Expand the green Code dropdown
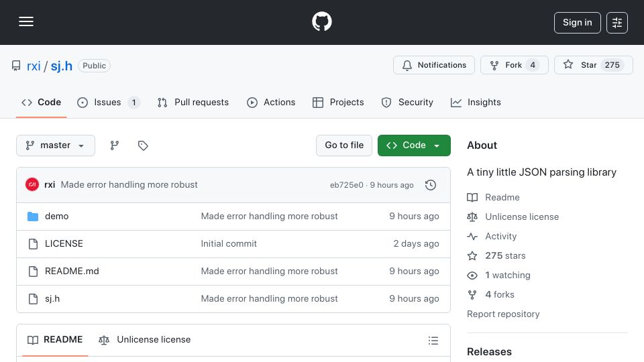This screenshot has width=644, height=362. [x=414, y=145]
